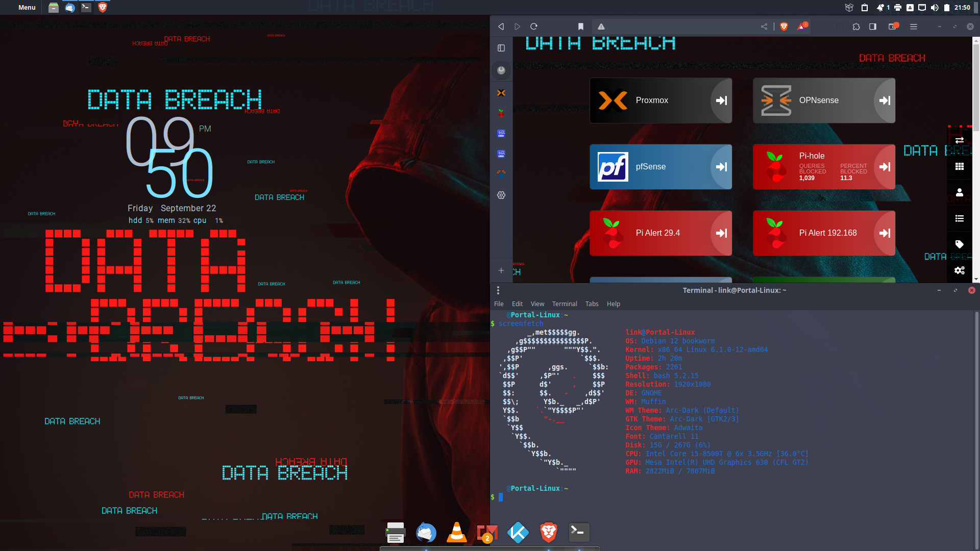Open sidebar settings gear in Brave

coord(501,195)
